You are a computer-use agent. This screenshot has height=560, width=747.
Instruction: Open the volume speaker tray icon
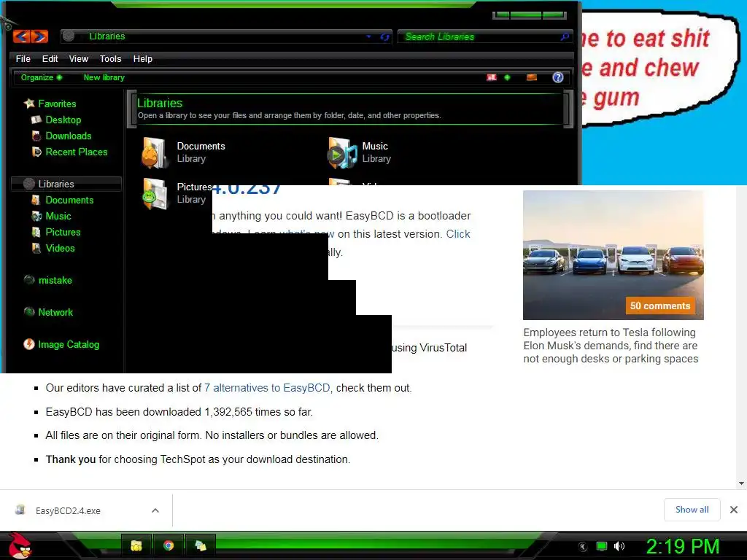619,546
